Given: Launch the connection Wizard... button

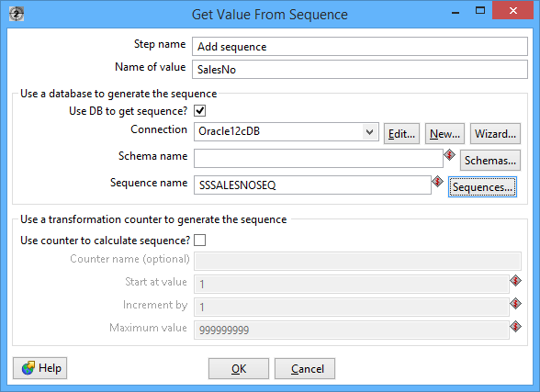Looking at the screenshot, I should 495,133.
